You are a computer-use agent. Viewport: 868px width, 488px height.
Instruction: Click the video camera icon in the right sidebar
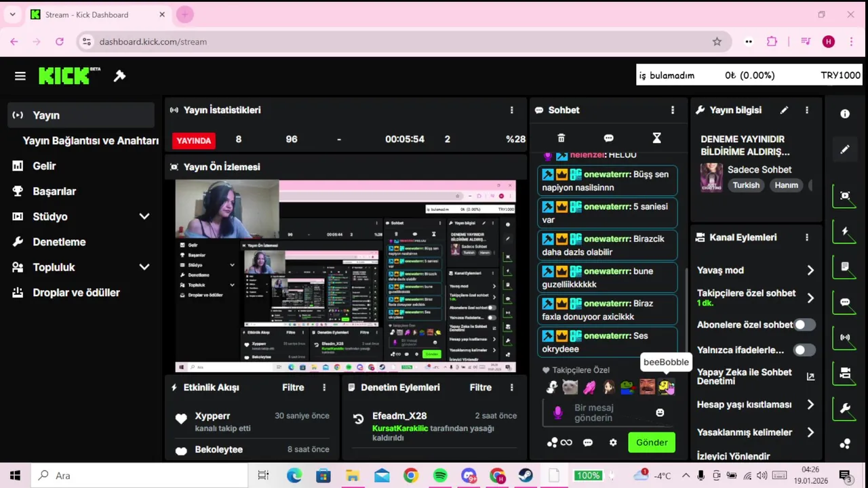coord(845,373)
